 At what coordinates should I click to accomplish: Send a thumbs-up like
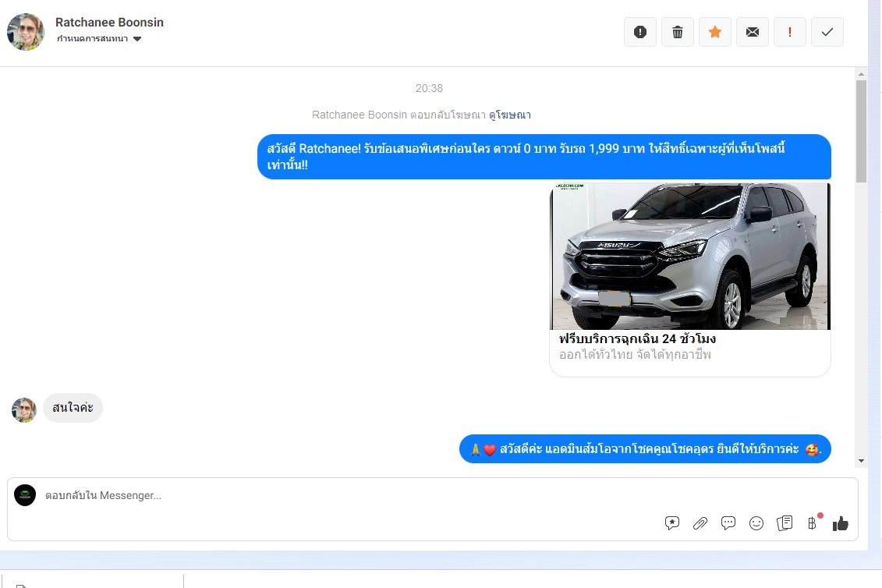[x=841, y=523]
